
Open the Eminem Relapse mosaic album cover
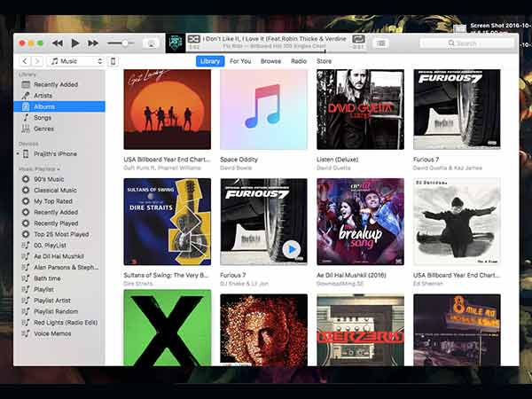[263, 330]
